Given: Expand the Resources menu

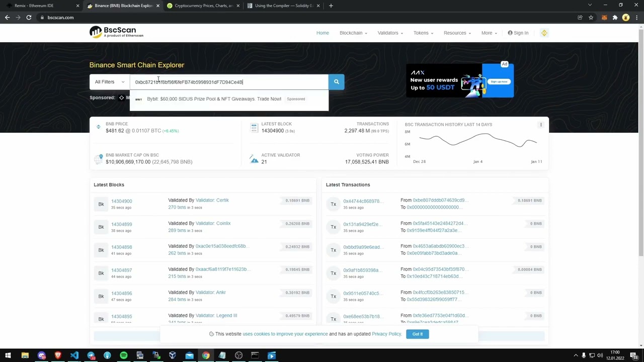Looking at the screenshot, I should coord(457,33).
